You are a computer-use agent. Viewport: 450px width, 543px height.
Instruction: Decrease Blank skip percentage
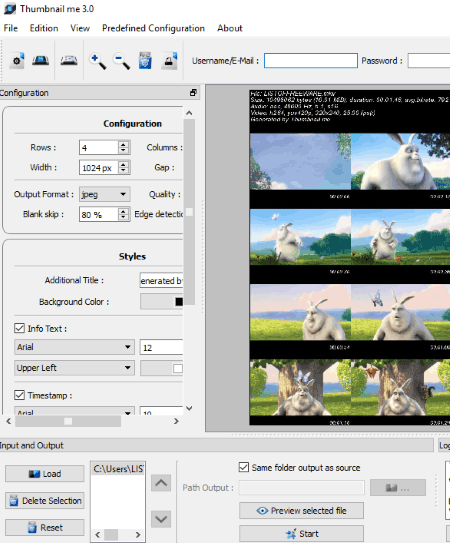(x=123, y=217)
